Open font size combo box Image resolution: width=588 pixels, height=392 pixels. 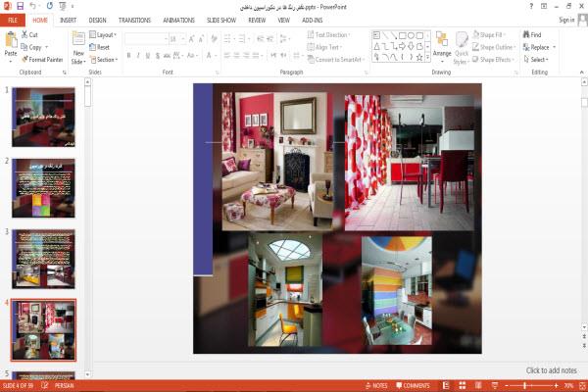pos(177,39)
